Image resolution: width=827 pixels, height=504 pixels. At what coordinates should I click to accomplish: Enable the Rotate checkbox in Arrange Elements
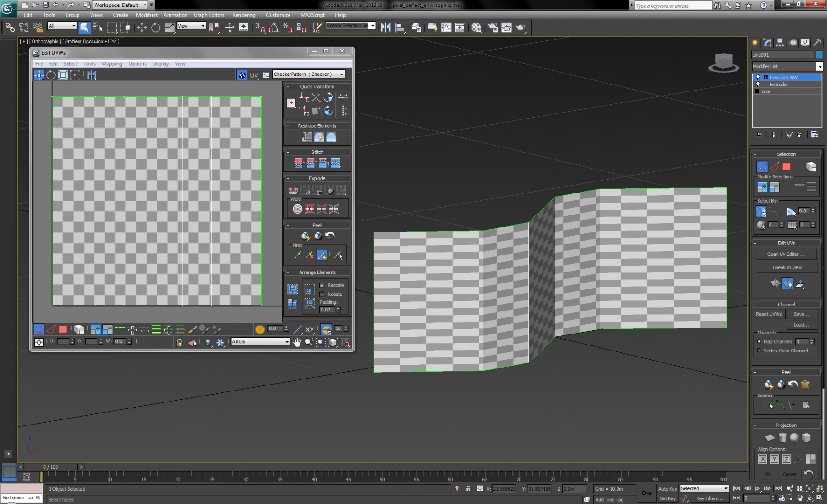322,294
